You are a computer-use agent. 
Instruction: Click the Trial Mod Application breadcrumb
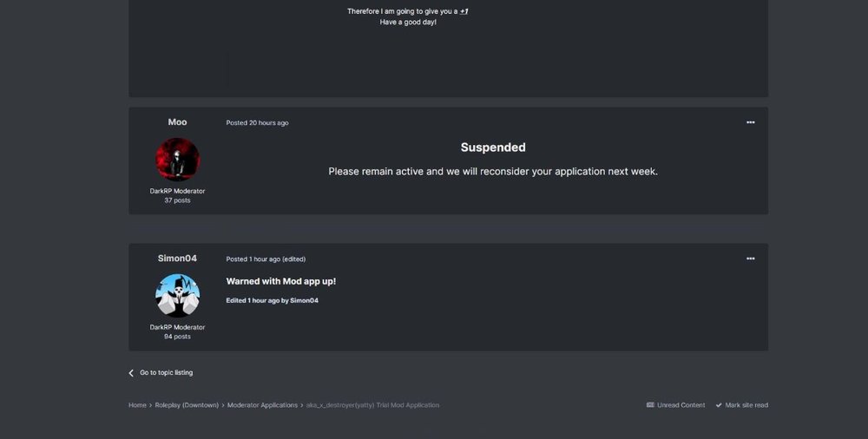coord(372,405)
